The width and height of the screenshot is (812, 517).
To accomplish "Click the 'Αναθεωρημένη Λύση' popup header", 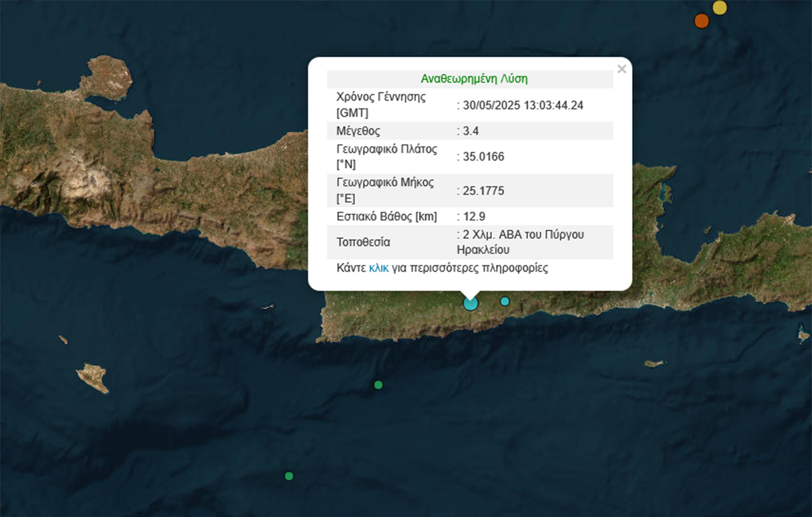I will (x=474, y=79).
